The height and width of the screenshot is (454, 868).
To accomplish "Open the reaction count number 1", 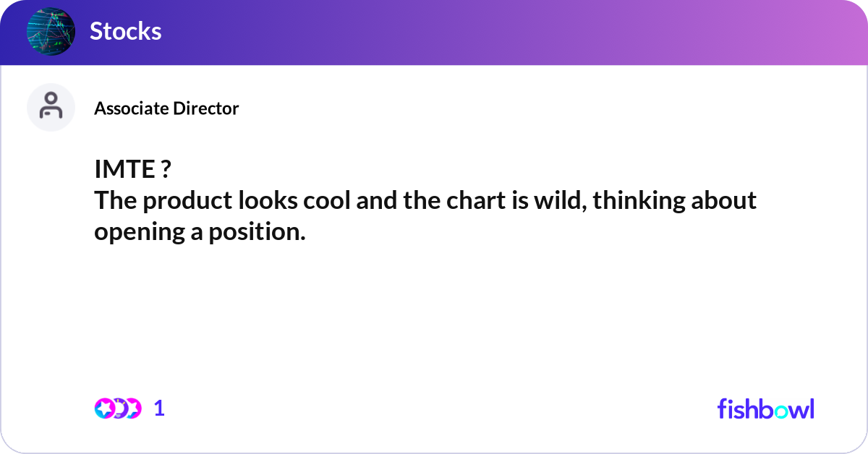I will (159, 408).
